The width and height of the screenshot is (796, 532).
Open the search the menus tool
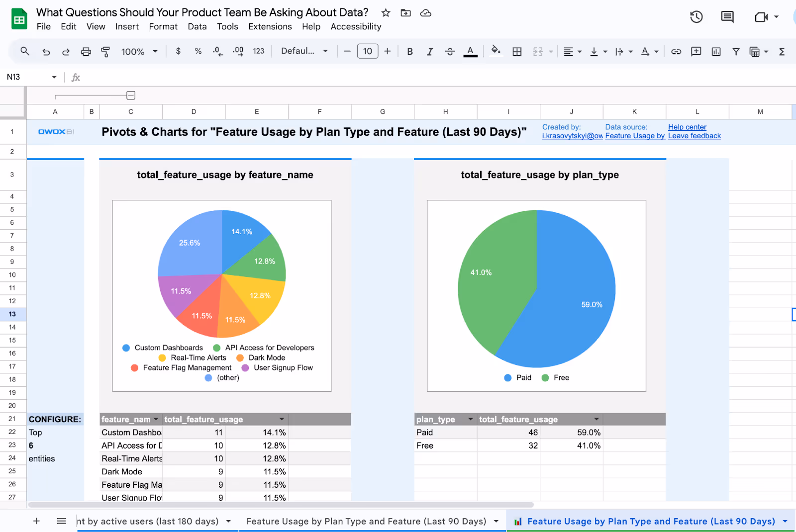(x=24, y=51)
